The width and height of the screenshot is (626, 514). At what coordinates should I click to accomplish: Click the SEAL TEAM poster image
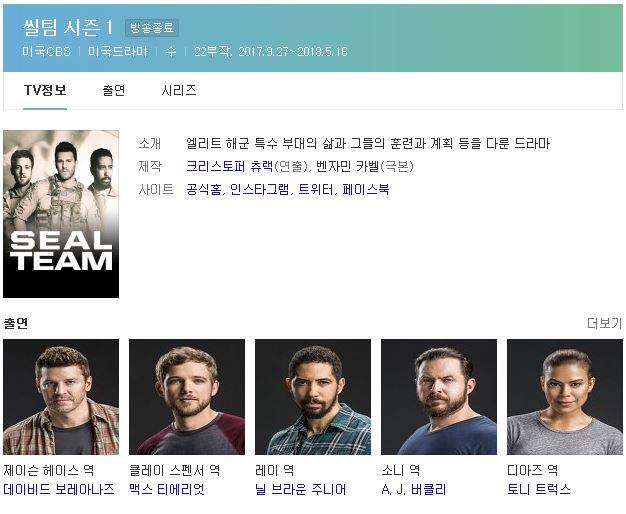click(61, 214)
